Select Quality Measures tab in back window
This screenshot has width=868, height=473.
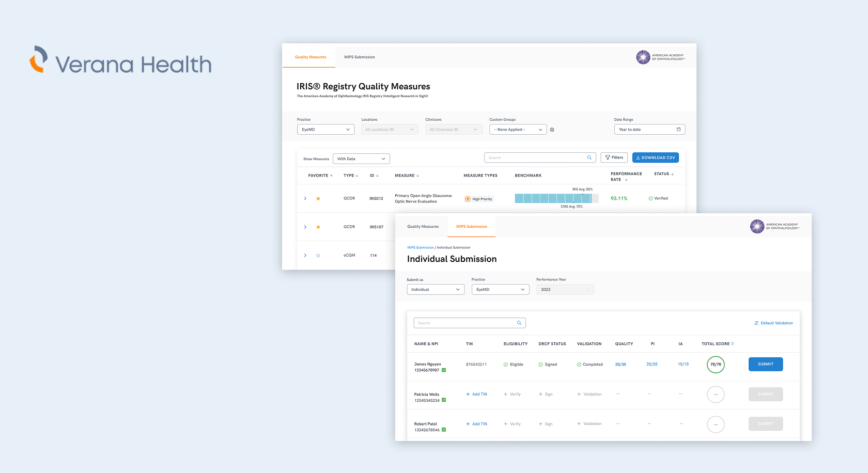click(x=311, y=57)
